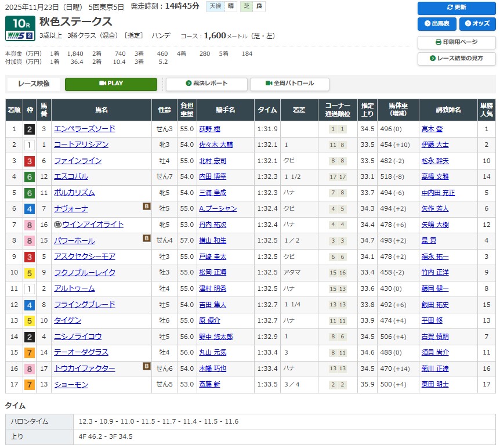Click the blinker B icon beside ナヴォーナ
The height and width of the screenshot is (448, 500).
147,206
